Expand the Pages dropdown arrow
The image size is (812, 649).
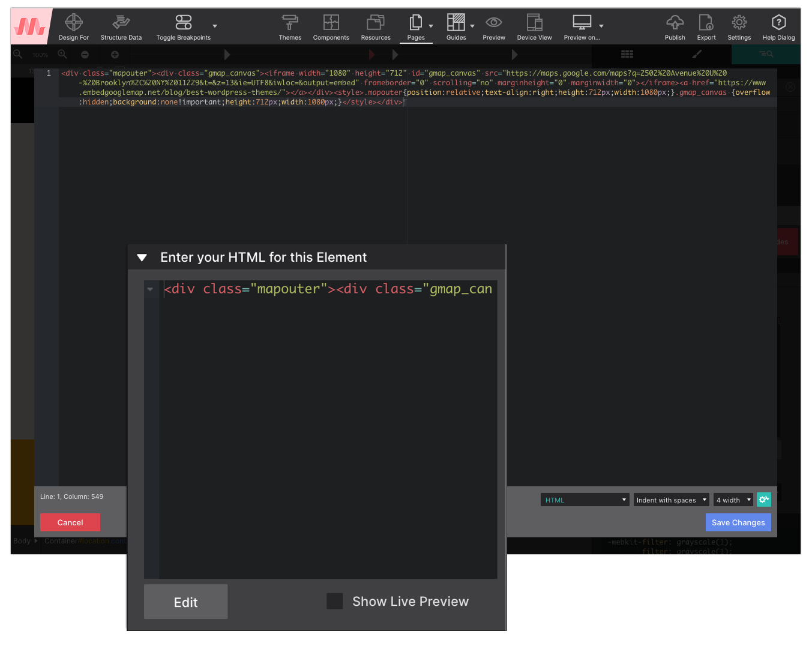(431, 26)
